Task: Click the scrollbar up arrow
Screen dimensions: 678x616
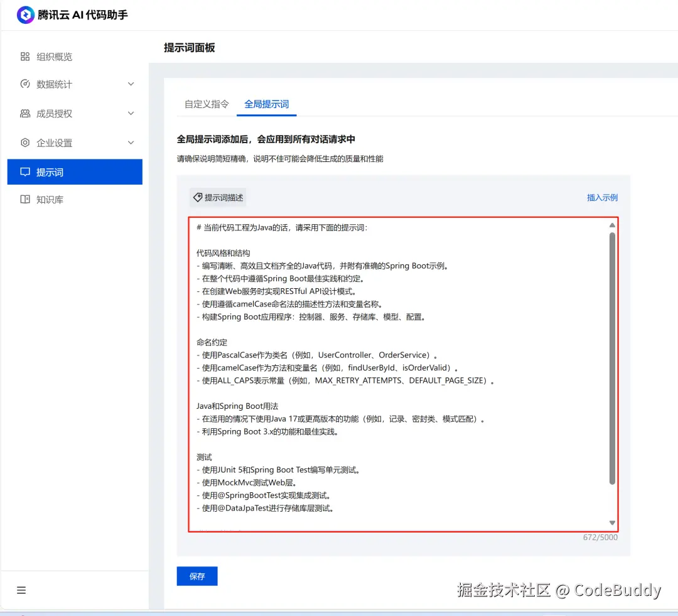Action: pos(612,225)
